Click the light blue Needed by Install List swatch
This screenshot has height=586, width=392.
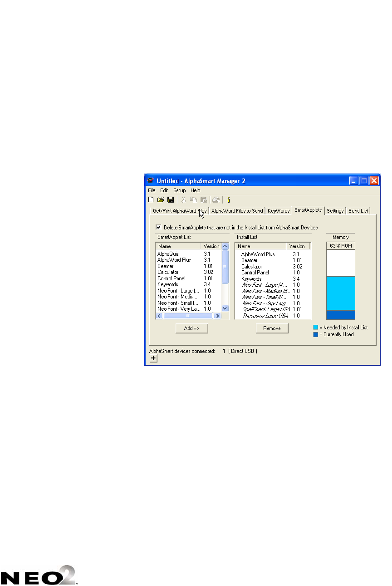315,328
